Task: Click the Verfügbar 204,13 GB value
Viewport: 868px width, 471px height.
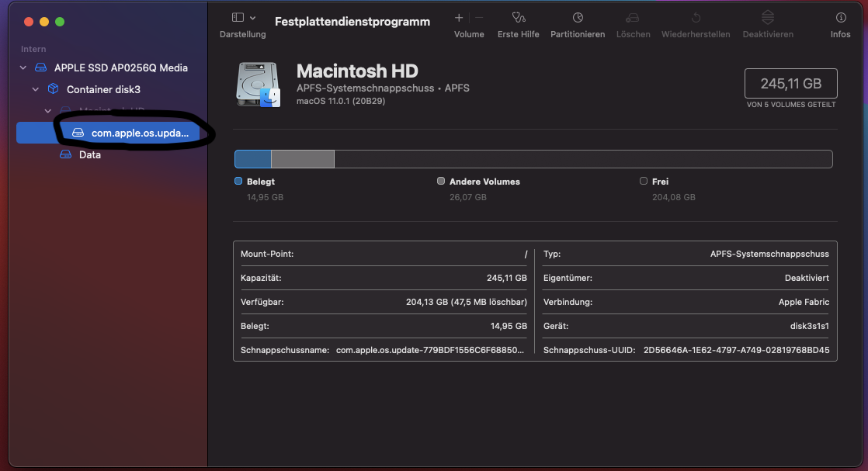Action: (x=466, y=302)
